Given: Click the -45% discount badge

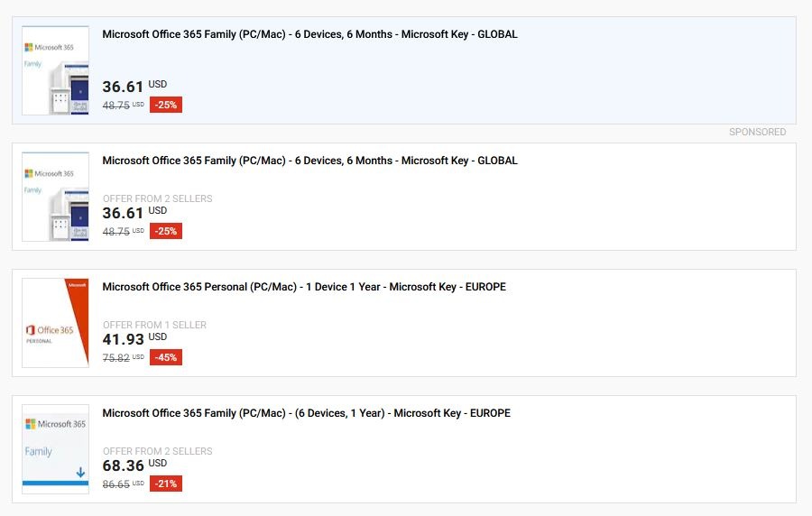Looking at the screenshot, I should 166,357.
